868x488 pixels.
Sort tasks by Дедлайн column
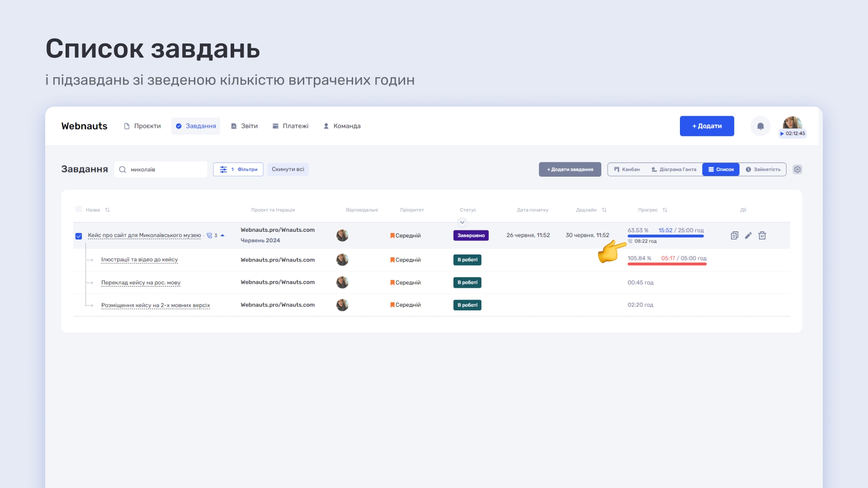click(x=604, y=210)
